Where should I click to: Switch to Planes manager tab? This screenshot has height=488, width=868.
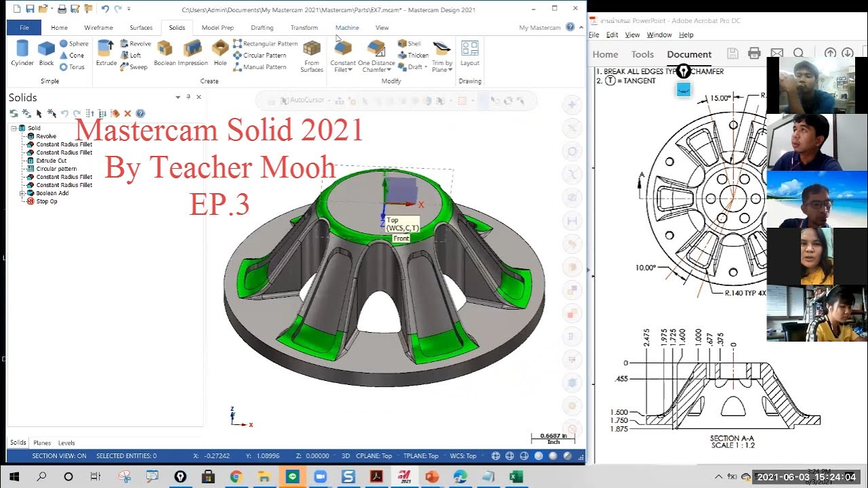pyautogui.click(x=42, y=443)
